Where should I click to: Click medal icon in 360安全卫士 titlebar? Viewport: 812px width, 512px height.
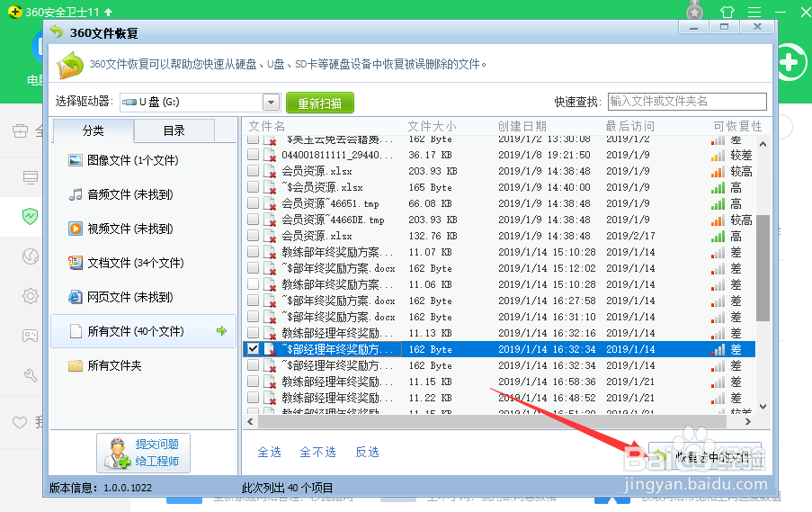[694, 11]
